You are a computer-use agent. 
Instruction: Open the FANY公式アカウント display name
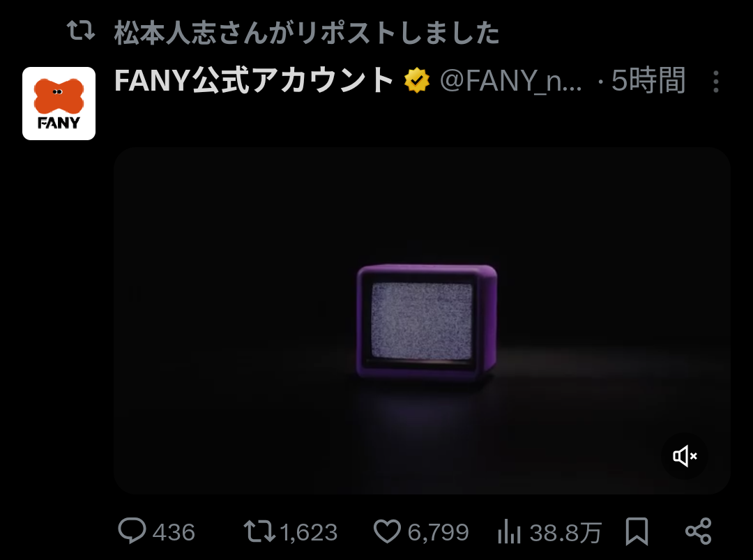pyautogui.click(x=254, y=80)
